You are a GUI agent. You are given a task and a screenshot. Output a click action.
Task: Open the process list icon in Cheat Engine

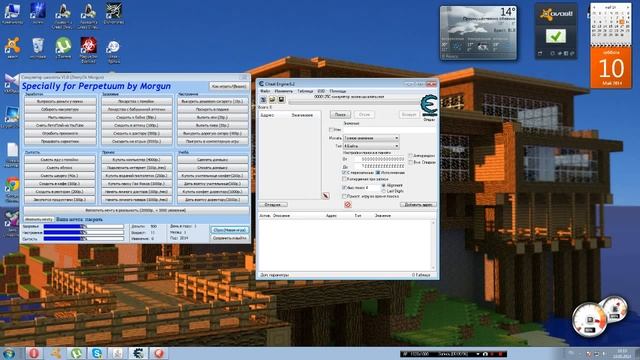[x=263, y=100]
